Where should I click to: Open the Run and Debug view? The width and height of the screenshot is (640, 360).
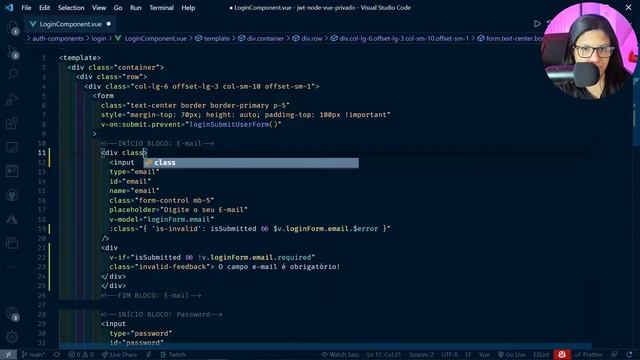coord(12,99)
